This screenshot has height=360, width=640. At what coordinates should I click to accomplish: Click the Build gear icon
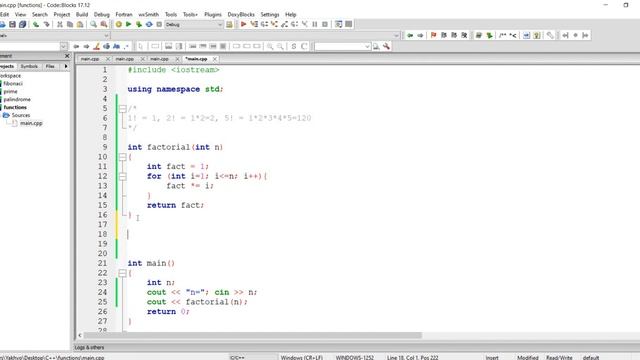[x=118, y=24]
